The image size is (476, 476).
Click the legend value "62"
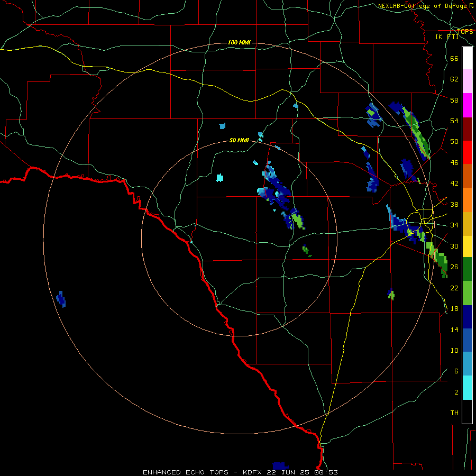pos(454,79)
